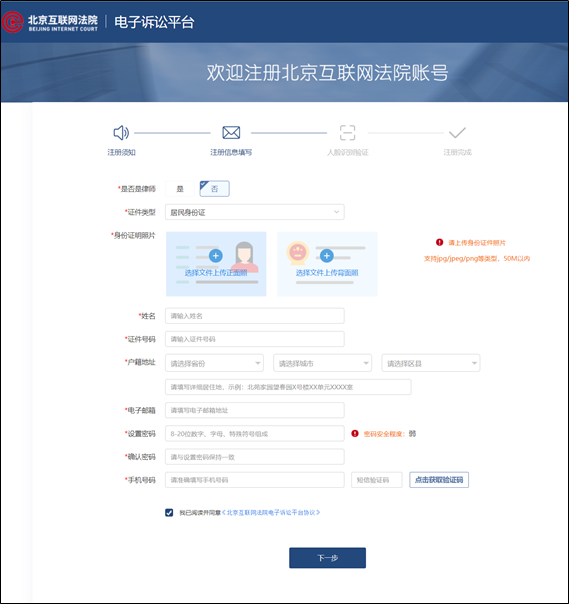Focus the detailed address input field
This screenshot has width=569, height=604.
click(288, 387)
